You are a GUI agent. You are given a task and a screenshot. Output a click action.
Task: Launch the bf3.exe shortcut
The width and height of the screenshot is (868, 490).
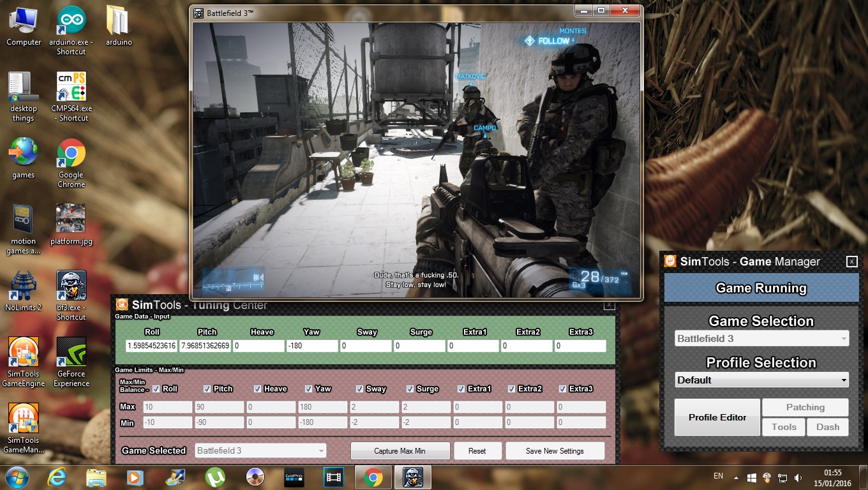[71, 296]
